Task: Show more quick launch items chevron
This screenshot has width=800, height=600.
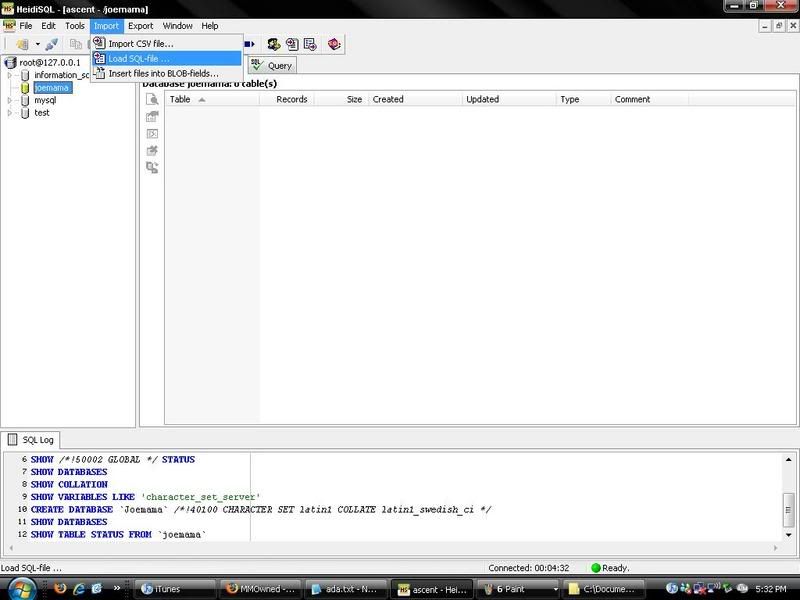Action: (x=117, y=588)
